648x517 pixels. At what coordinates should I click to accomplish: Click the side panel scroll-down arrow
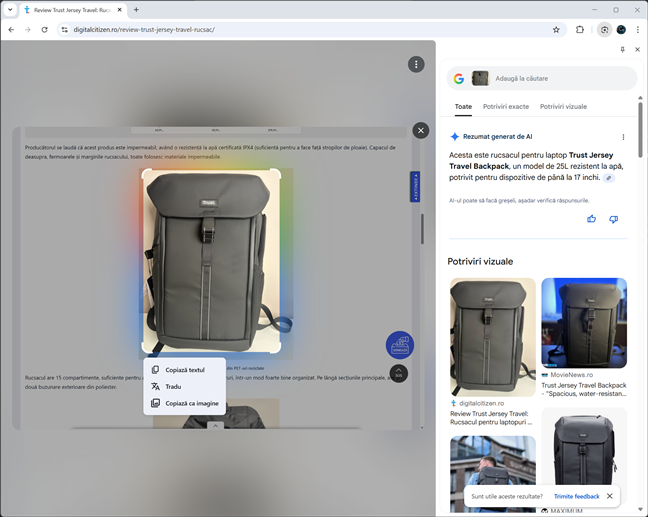[x=640, y=509]
